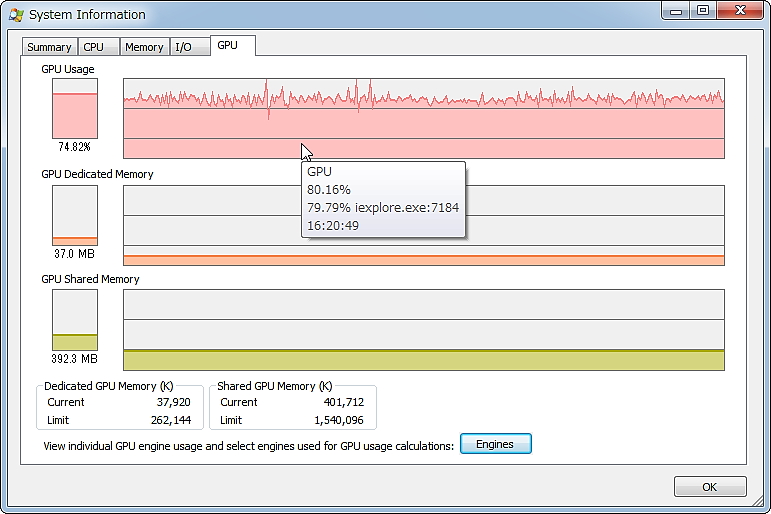Screen dimensions: 771x514
Task: Open the Engines dialog button
Action: [x=495, y=444]
